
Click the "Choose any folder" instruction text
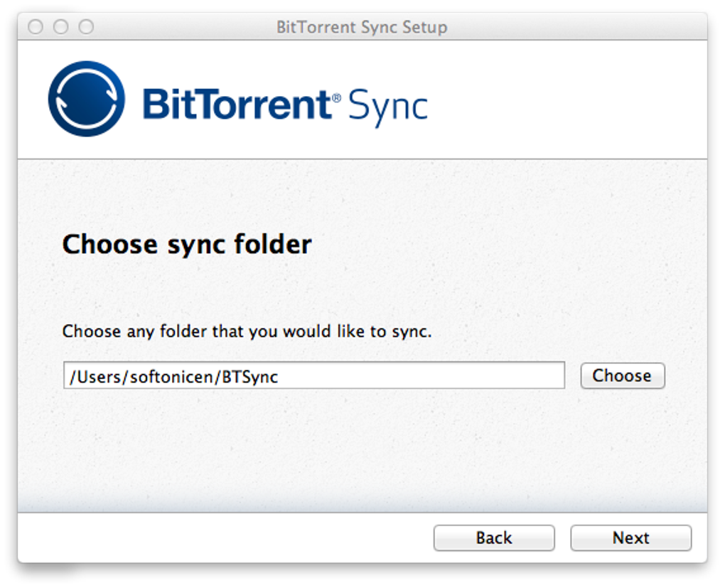click(x=247, y=331)
